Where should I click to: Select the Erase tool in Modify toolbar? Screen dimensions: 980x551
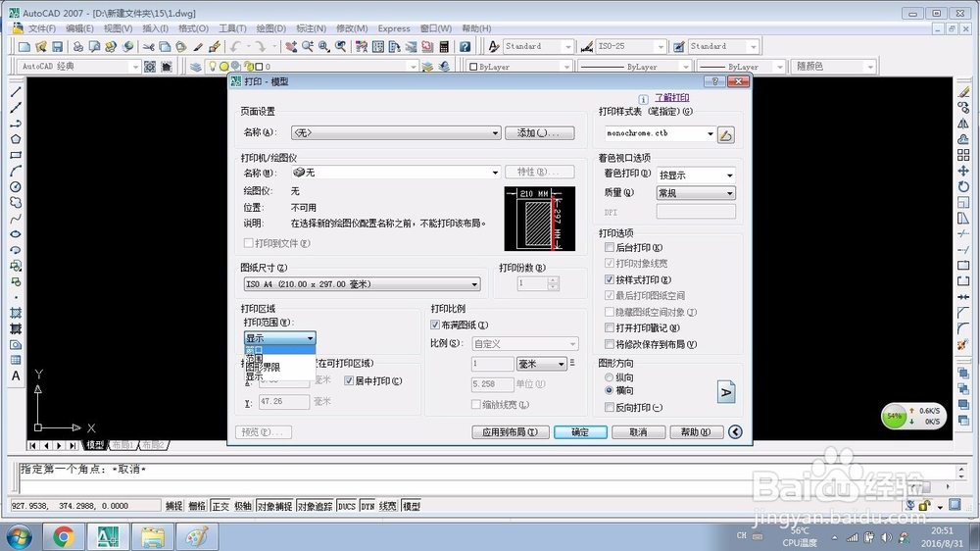tap(963, 92)
